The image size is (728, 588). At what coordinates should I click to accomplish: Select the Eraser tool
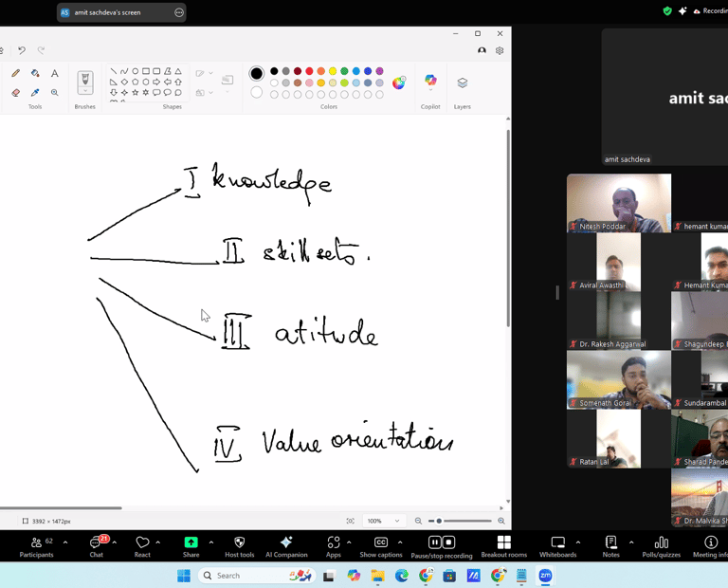click(x=16, y=92)
